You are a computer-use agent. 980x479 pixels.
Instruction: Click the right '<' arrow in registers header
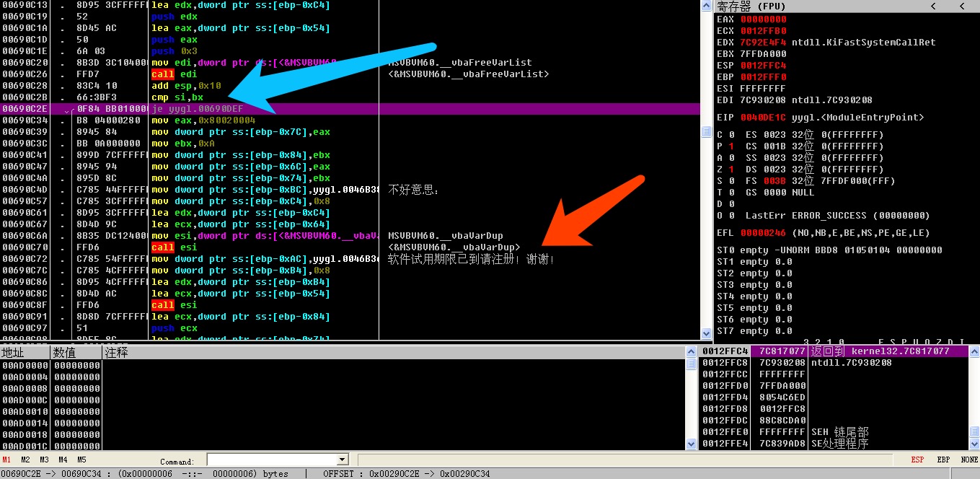[963, 6]
